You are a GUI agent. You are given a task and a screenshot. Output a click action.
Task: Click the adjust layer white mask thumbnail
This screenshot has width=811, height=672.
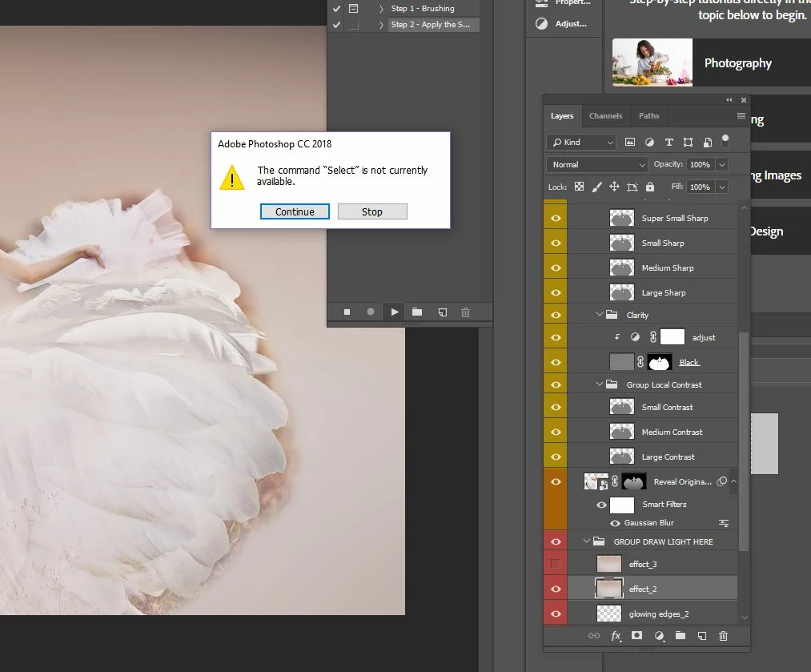(672, 337)
